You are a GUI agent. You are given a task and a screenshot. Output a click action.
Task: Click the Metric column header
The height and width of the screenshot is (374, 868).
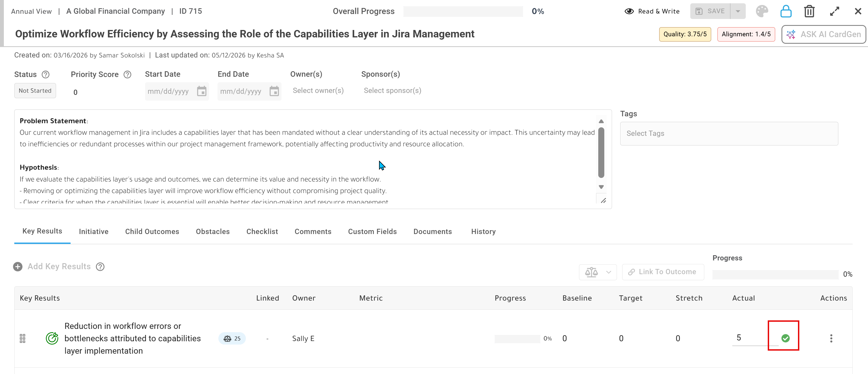(x=371, y=298)
